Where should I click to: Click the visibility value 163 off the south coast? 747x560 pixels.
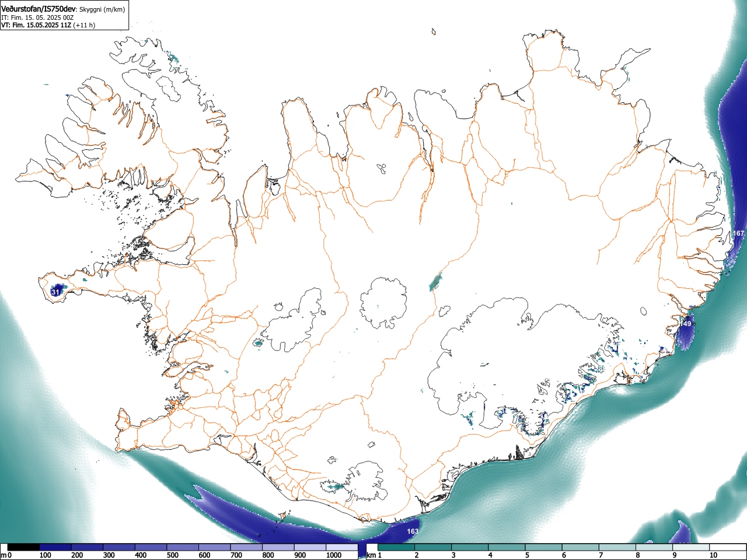point(413,531)
